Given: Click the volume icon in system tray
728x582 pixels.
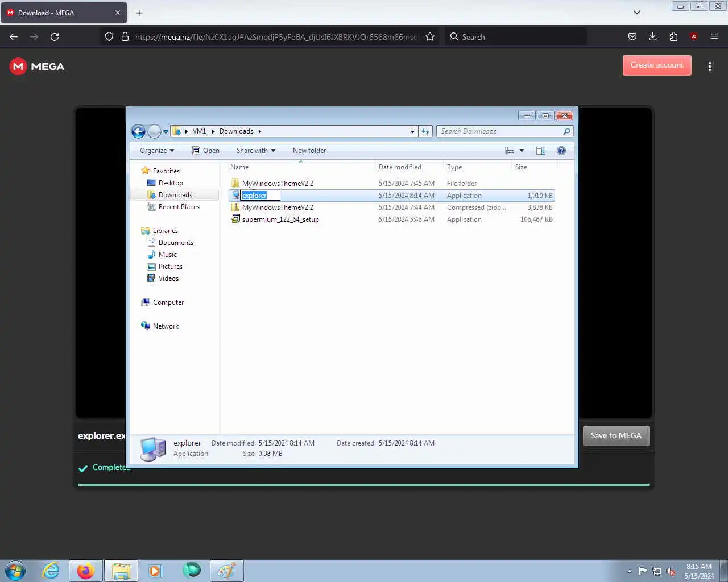Looking at the screenshot, I should (x=671, y=571).
